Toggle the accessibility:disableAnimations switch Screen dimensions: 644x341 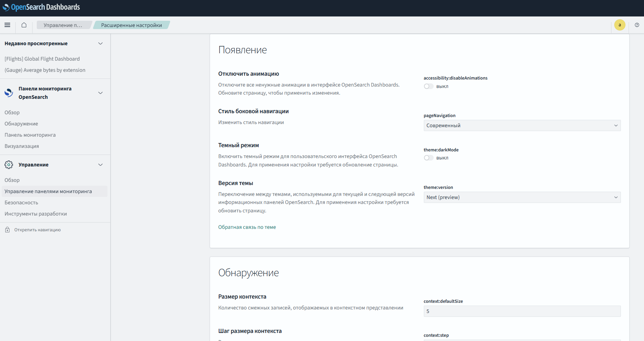428,87
